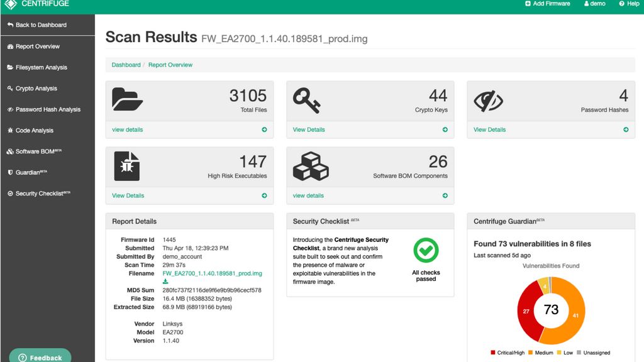Click the Total Files card arrow icon
The width and height of the screenshot is (644, 362).
tap(265, 129)
